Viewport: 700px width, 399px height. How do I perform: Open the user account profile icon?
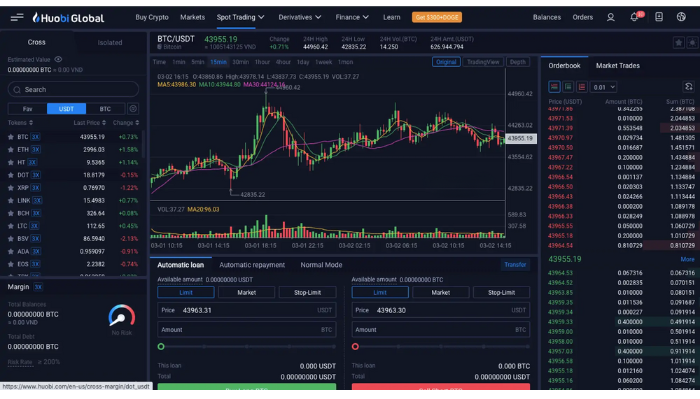pos(610,17)
